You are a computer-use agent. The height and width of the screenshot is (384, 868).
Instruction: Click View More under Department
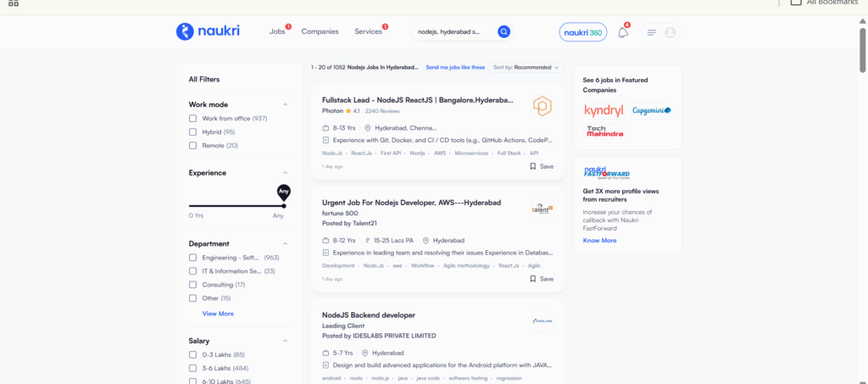pos(218,314)
